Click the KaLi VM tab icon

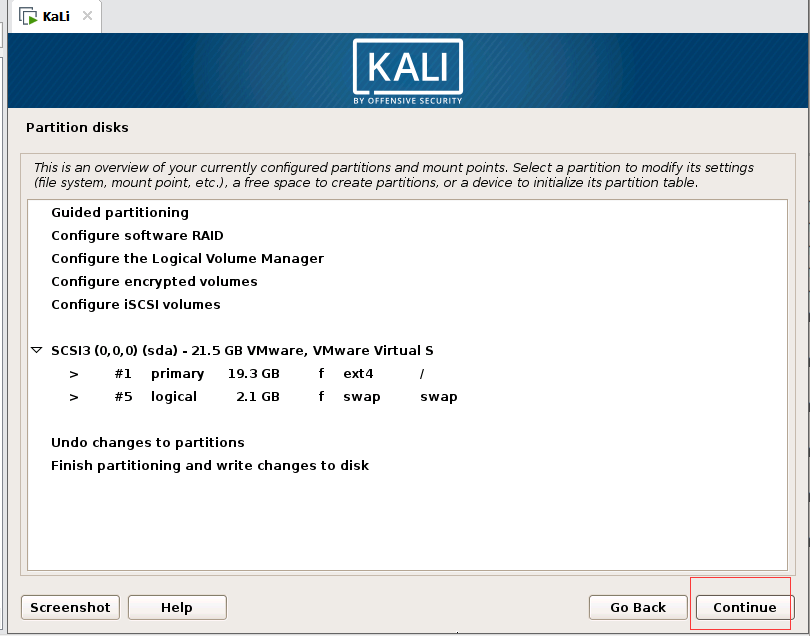28,16
